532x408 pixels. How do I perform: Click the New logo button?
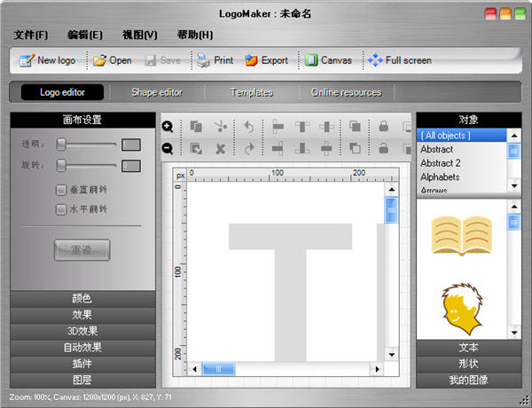[48, 60]
